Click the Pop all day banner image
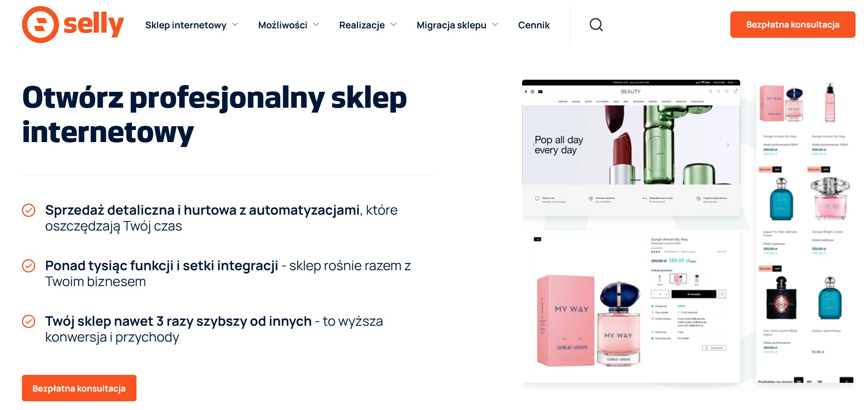The height and width of the screenshot is (410, 868). [x=631, y=145]
